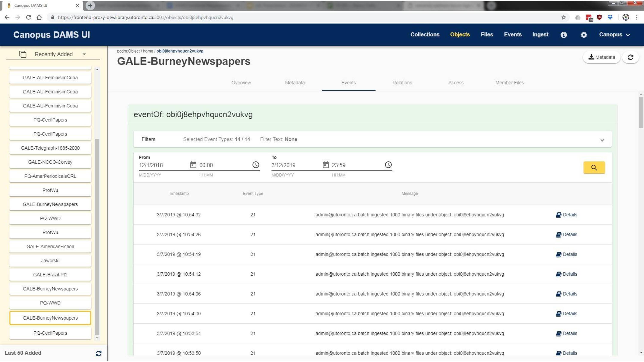Click the main content vertical scrollbar

tap(641, 112)
